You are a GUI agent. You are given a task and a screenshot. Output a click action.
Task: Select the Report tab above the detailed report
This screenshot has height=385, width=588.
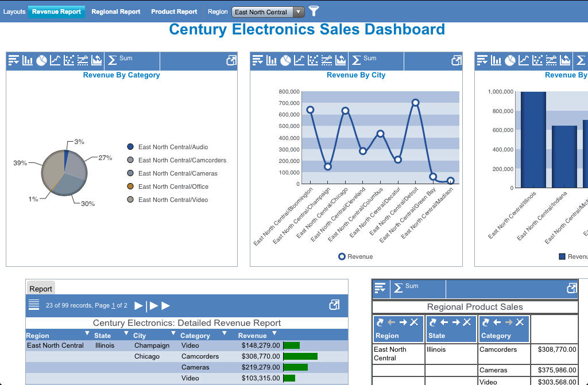pyautogui.click(x=41, y=289)
